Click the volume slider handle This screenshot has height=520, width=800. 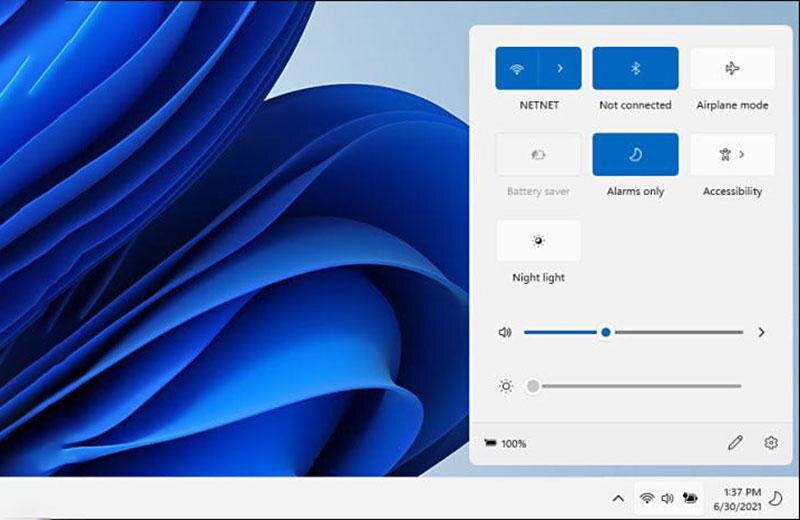click(x=606, y=332)
